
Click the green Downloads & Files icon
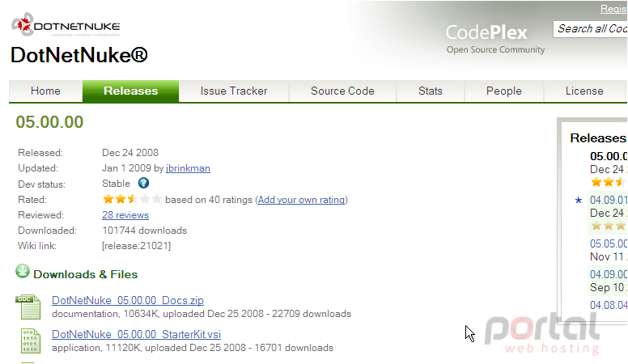coord(23,272)
